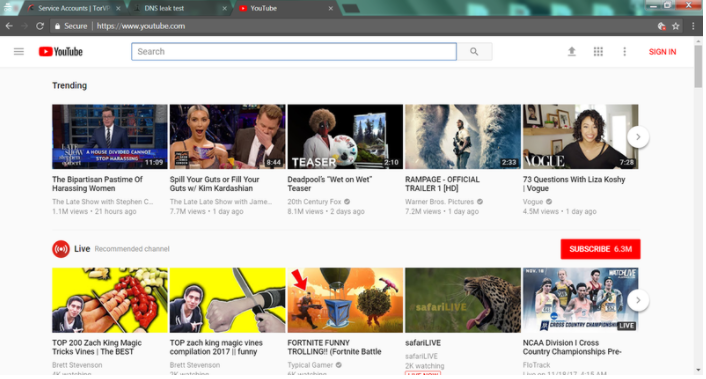Viewport: 706px width, 379px height.
Task: Open a new browser tab
Action: pyautogui.click(x=351, y=8)
